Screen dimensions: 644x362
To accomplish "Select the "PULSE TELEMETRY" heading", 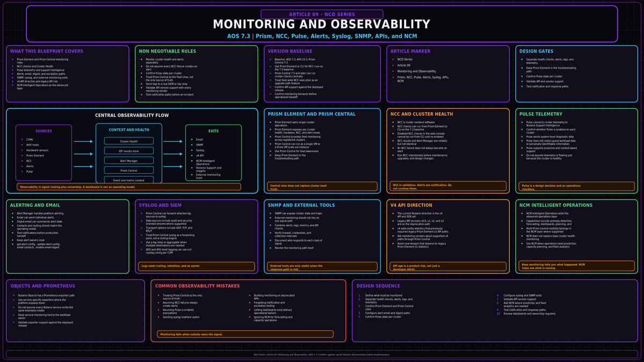I will [x=541, y=114].
